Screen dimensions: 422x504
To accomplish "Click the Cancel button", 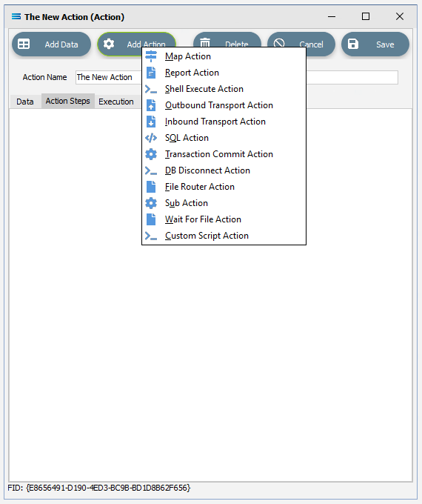I will pyautogui.click(x=301, y=44).
